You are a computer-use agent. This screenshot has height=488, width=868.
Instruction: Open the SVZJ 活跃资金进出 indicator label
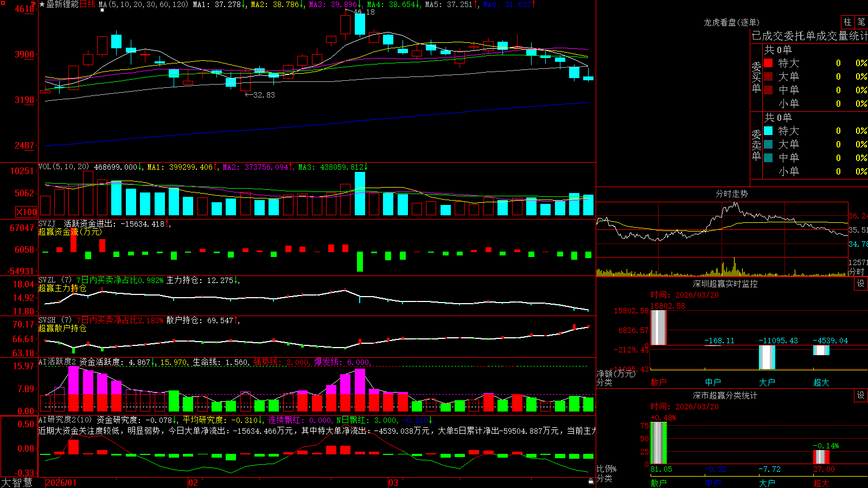pos(47,224)
